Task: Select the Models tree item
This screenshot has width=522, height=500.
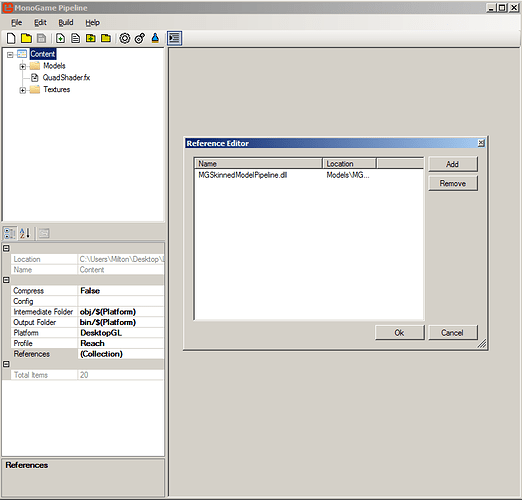Action: (54, 66)
